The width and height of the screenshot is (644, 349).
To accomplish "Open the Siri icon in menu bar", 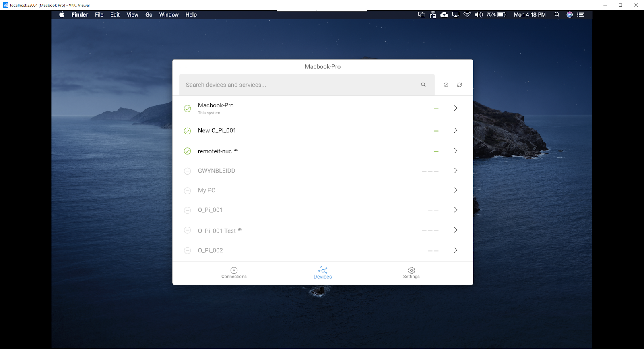I will pyautogui.click(x=570, y=15).
